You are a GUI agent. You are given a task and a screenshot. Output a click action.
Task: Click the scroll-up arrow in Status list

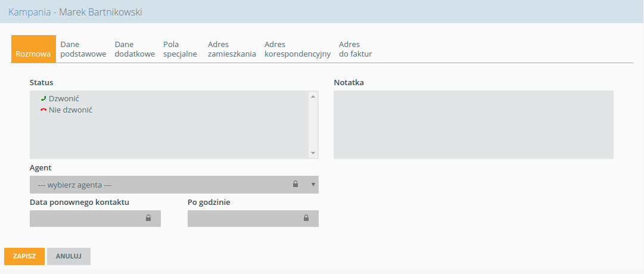(x=313, y=96)
